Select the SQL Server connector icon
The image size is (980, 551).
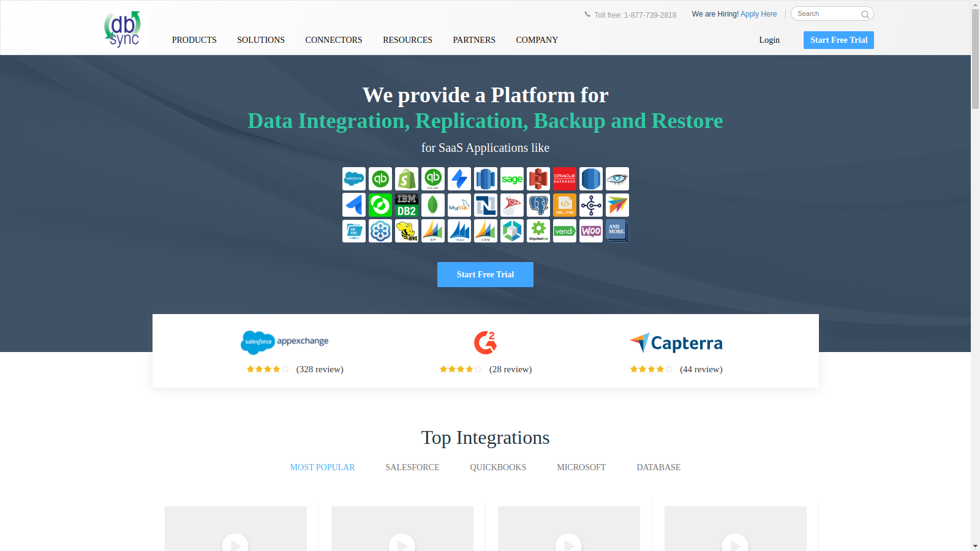512,205
